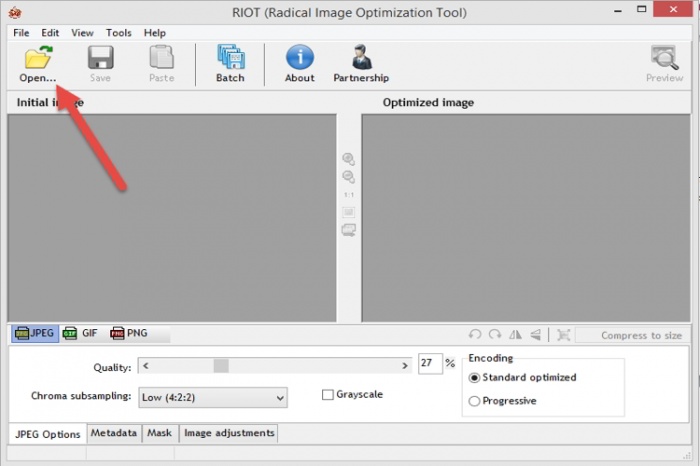700x466 pixels.
Task: Decrease quality with the left slider arrow
Action: (146, 366)
